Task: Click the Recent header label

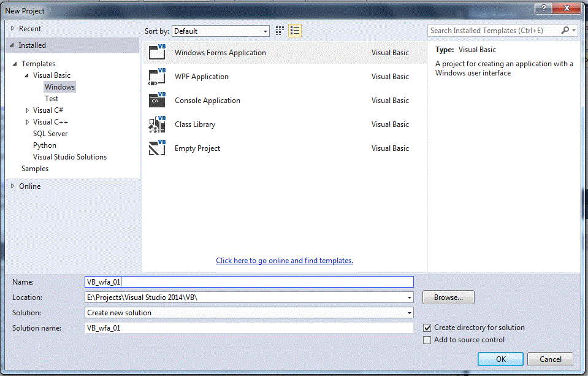Action: point(30,29)
